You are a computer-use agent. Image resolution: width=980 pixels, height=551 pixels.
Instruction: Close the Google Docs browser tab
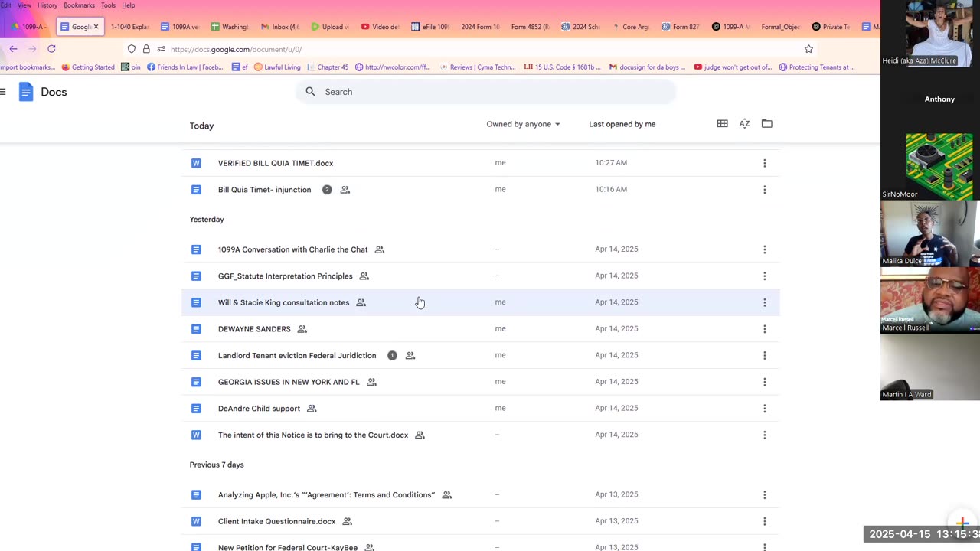coord(96,27)
